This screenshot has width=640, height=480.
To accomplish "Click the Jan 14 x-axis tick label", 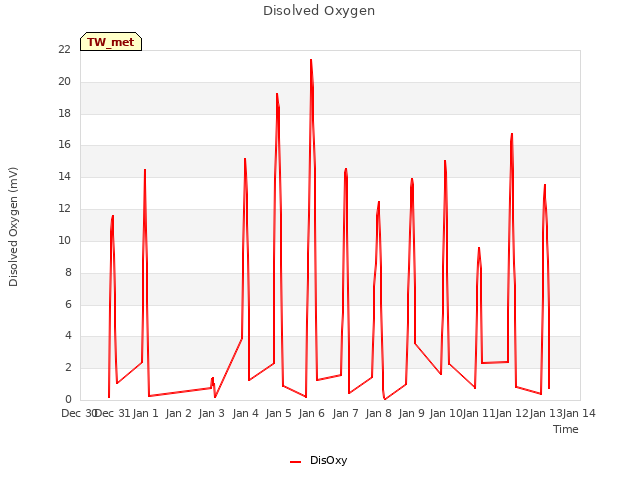I will coord(579,413).
